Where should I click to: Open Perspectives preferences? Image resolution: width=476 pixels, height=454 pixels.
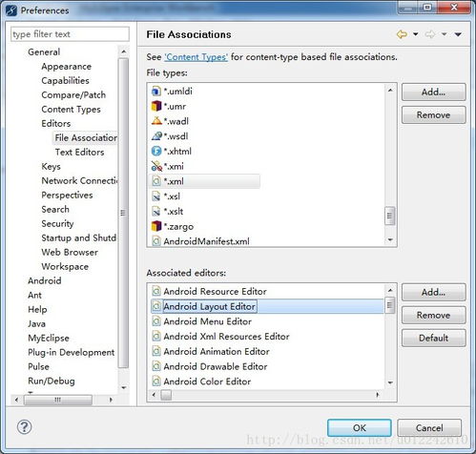67,195
